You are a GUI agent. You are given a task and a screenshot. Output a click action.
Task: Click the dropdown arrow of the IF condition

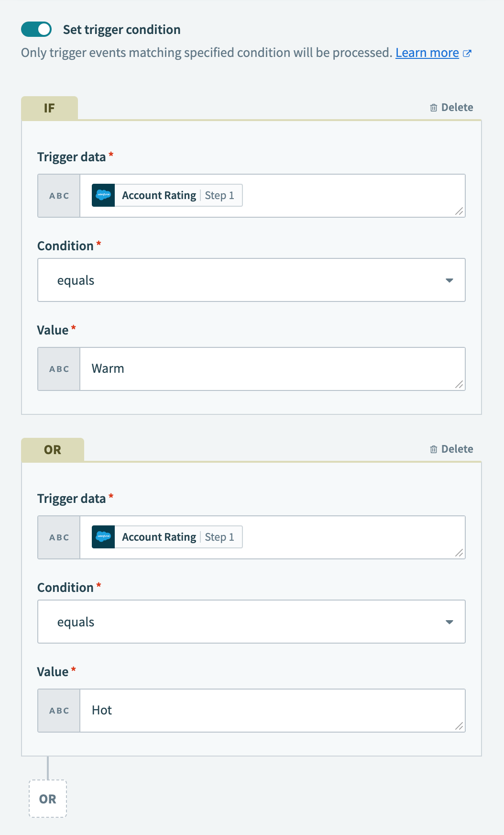click(449, 280)
